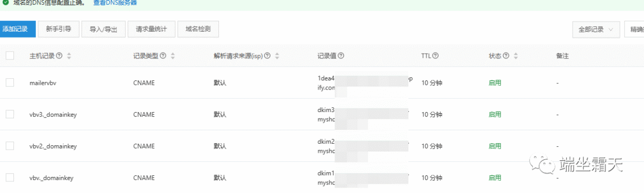
Task: Sort by 记录类型 column arrows
Action: pyautogui.click(x=172, y=56)
